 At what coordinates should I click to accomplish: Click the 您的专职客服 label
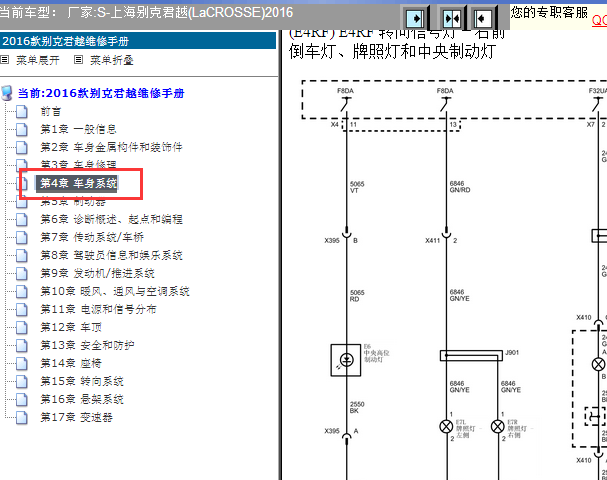pyautogui.click(x=549, y=12)
